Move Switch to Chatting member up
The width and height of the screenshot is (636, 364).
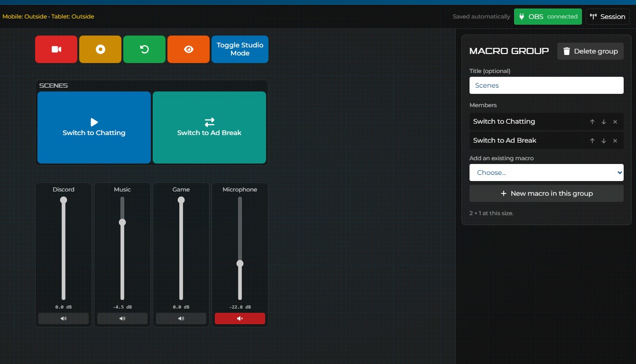tap(592, 122)
